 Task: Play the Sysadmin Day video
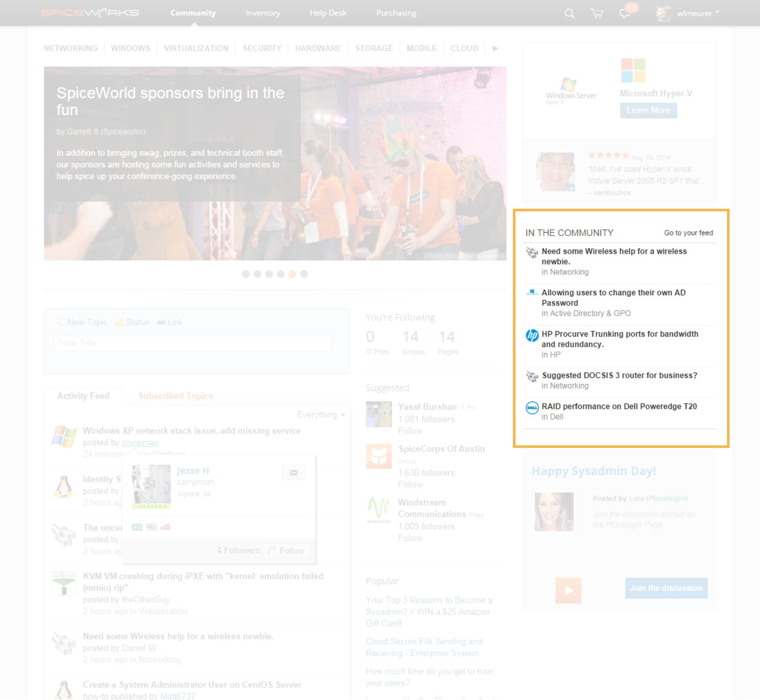click(568, 590)
